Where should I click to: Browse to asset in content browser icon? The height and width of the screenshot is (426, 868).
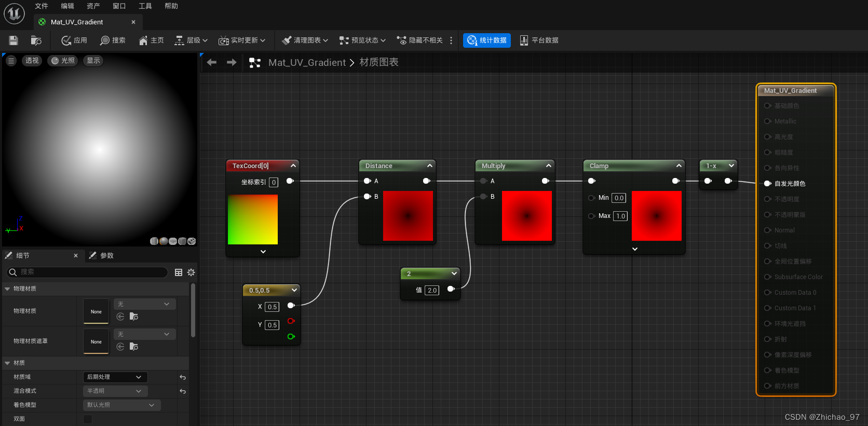pyautogui.click(x=36, y=40)
